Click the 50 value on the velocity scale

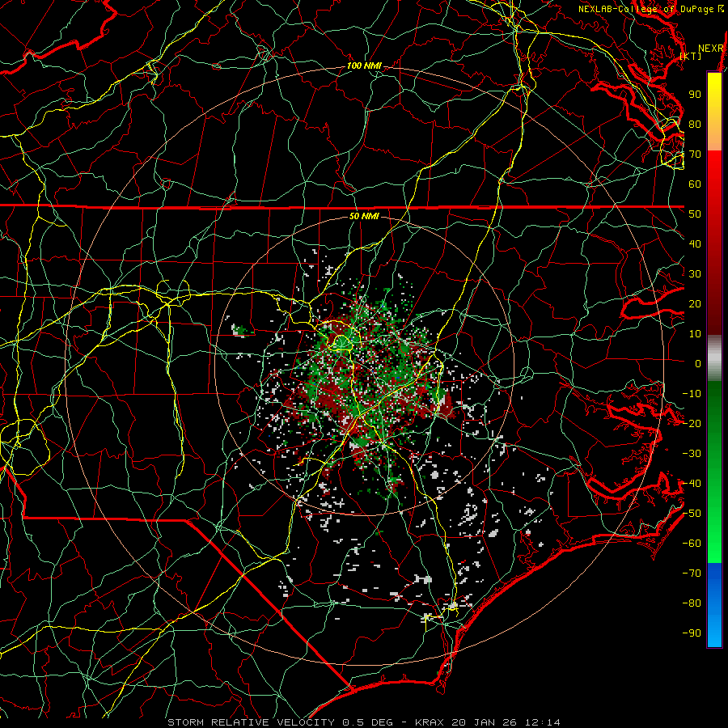pyautogui.click(x=695, y=214)
